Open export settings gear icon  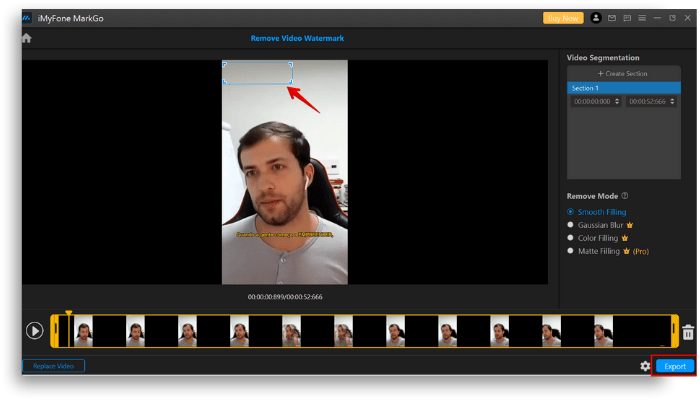coord(645,366)
